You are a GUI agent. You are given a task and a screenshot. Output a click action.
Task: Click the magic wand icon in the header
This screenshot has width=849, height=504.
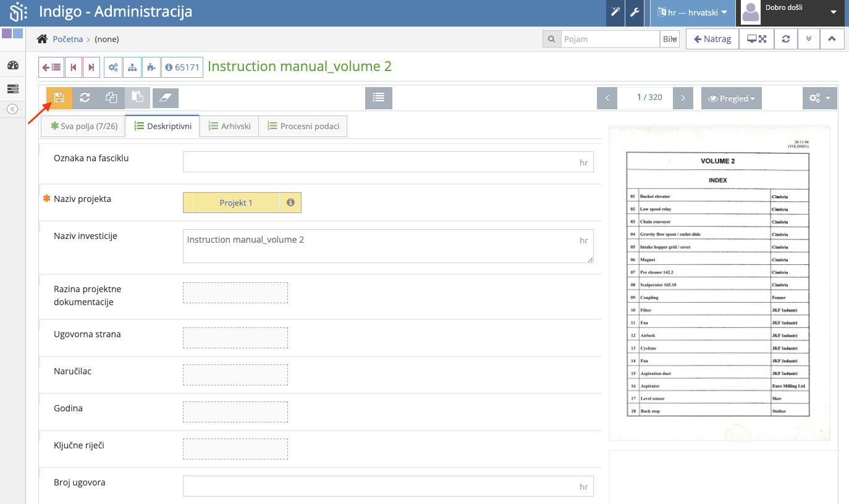(615, 12)
